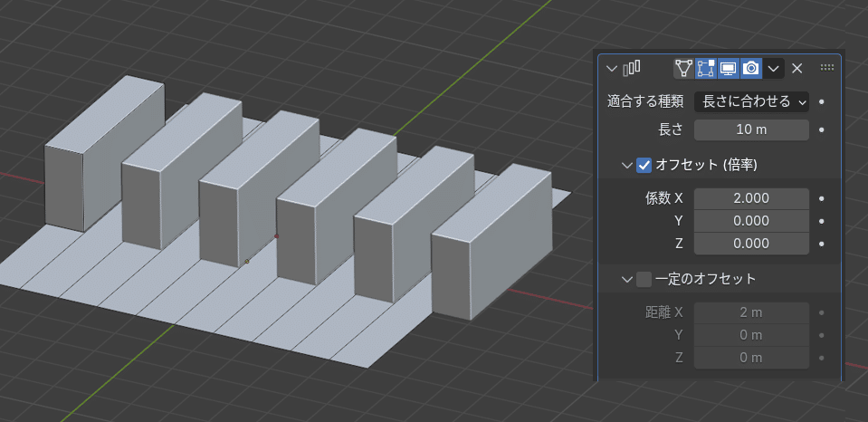Animate the 距離 Y property dot

822,335
